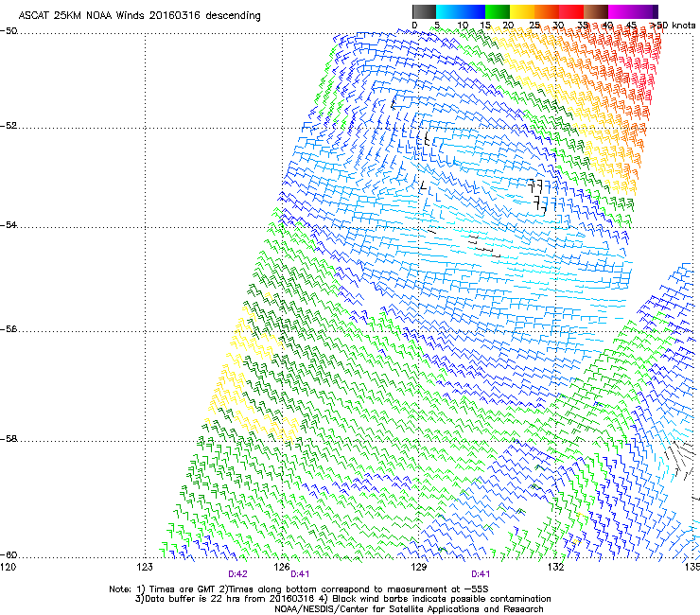The height and width of the screenshot is (615, 700).
Task: Click the note '3)Data buffer is 22 hrs from 20160316'
Action: point(224,599)
